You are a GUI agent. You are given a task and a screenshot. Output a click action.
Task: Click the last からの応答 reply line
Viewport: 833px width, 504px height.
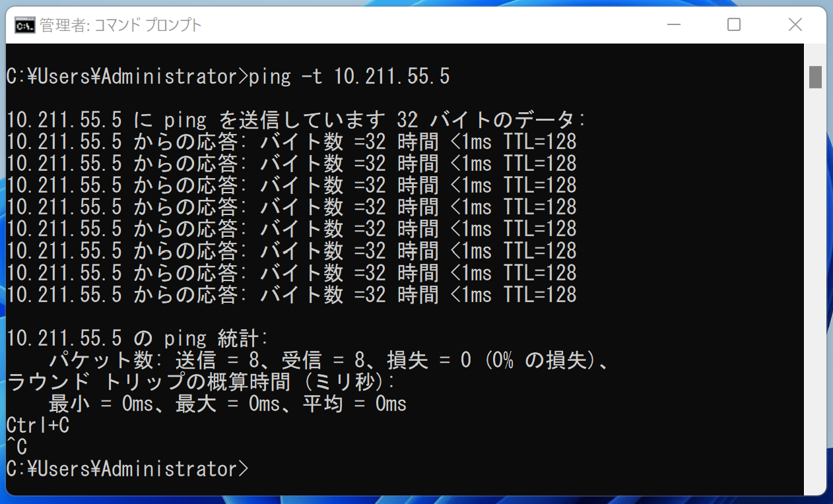pyautogui.click(x=291, y=294)
